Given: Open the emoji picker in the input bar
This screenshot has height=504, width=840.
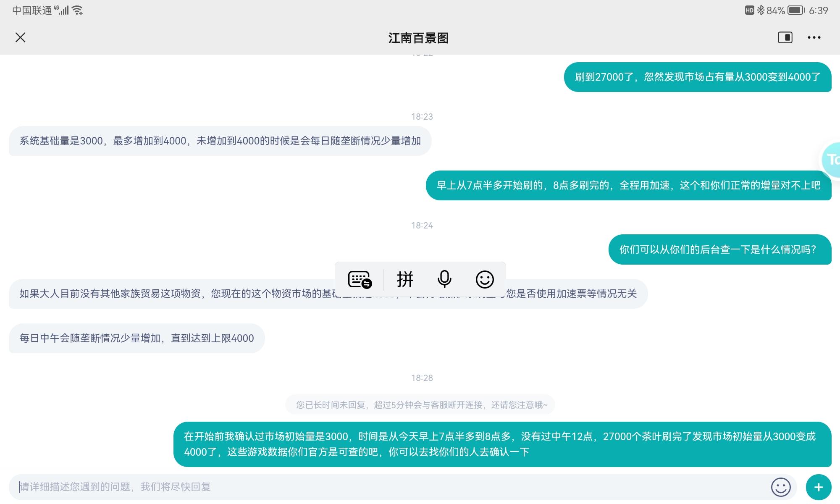Looking at the screenshot, I should point(780,487).
